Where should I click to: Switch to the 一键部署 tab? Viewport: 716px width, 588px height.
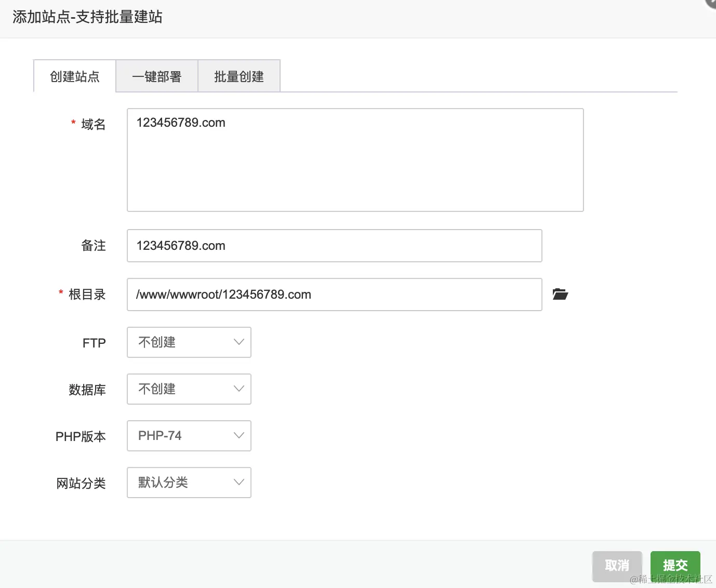[x=157, y=76]
